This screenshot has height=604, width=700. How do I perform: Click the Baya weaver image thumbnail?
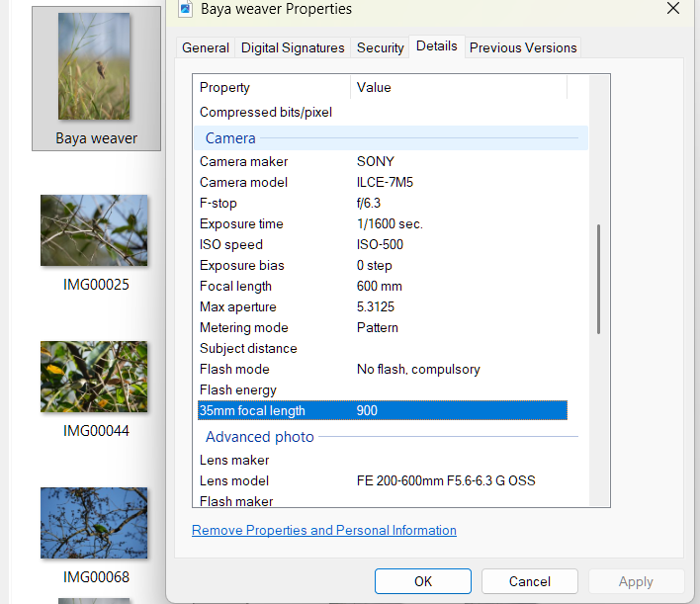point(94,66)
